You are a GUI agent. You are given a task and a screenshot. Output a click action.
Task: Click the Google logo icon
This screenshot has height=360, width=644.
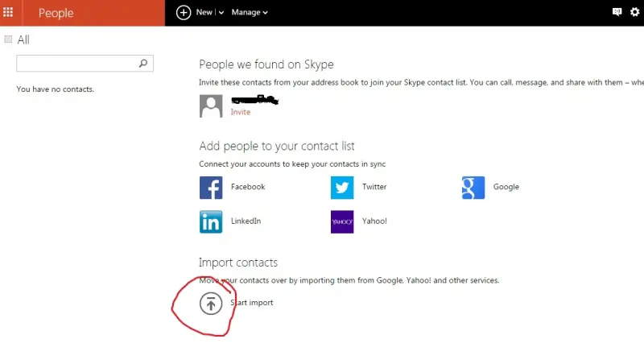pos(473,188)
